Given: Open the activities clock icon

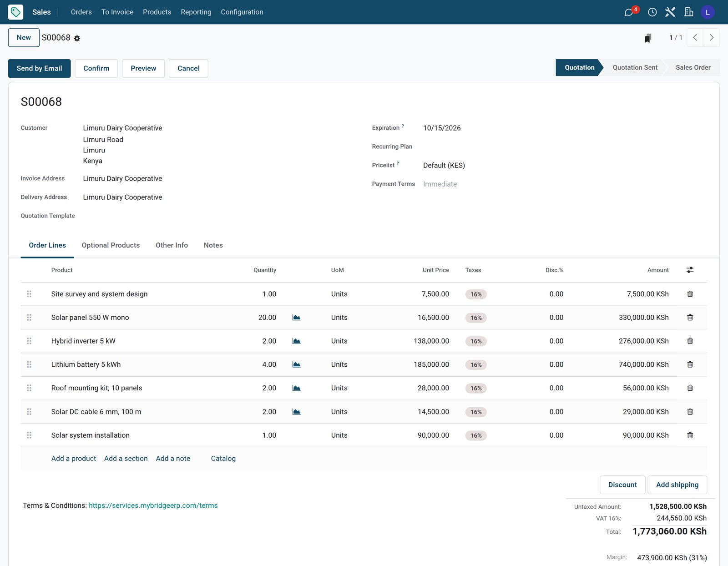Looking at the screenshot, I should coord(652,12).
